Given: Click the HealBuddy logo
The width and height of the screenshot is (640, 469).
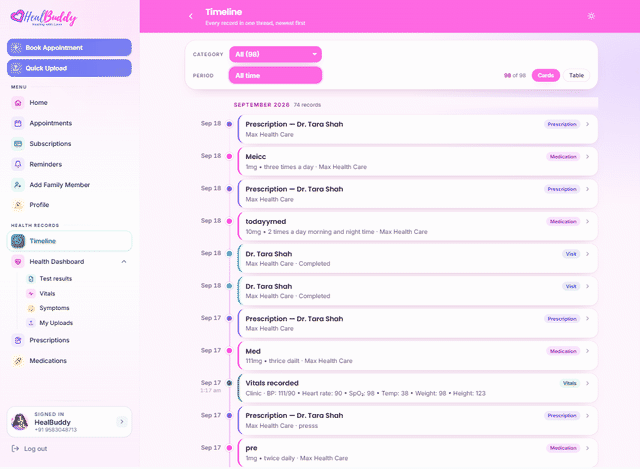Looking at the screenshot, I should (x=44, y=17).
